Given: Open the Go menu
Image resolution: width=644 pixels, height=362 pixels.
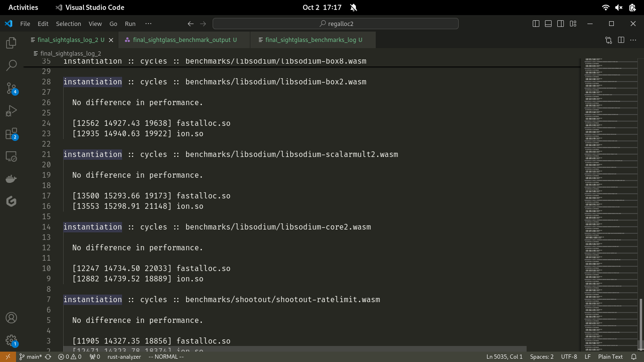Looking at the screenshot, I should (113, 24).
